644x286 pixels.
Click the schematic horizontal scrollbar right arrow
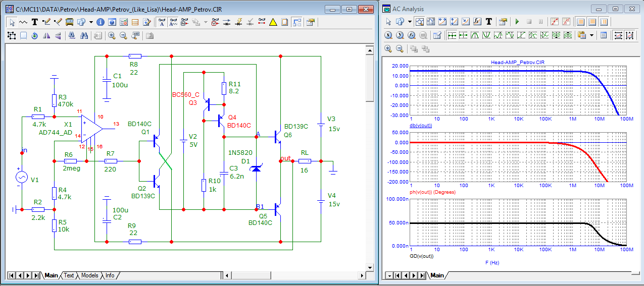pos(362,275)
